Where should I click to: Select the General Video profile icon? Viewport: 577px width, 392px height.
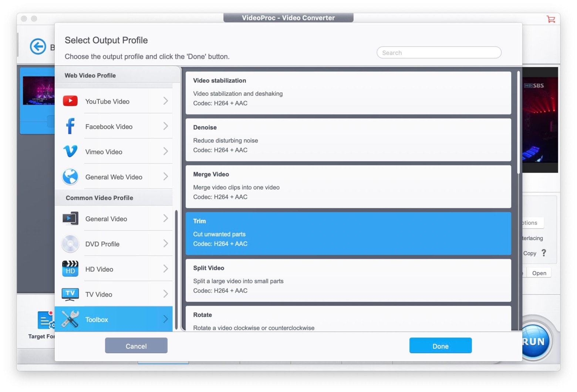(x=70, y=219)
